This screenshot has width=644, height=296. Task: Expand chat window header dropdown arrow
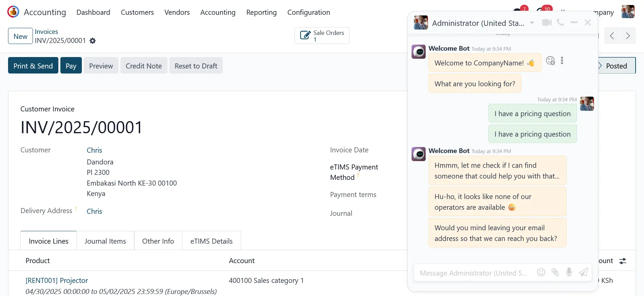[532, 23]
